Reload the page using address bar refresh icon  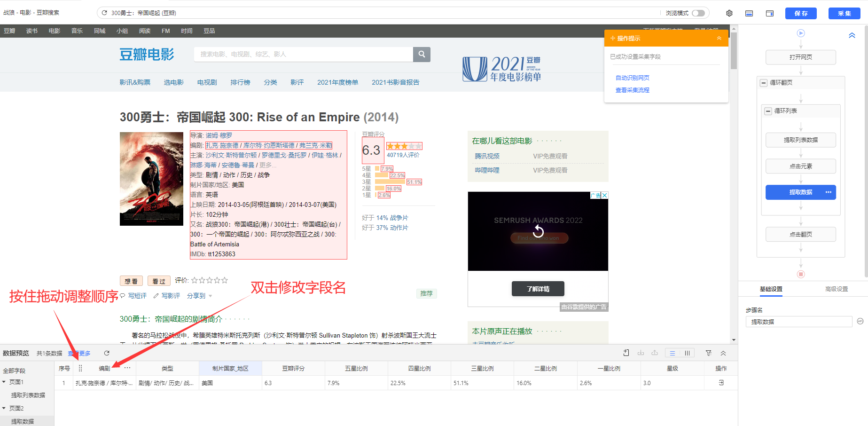pos(104,13)
